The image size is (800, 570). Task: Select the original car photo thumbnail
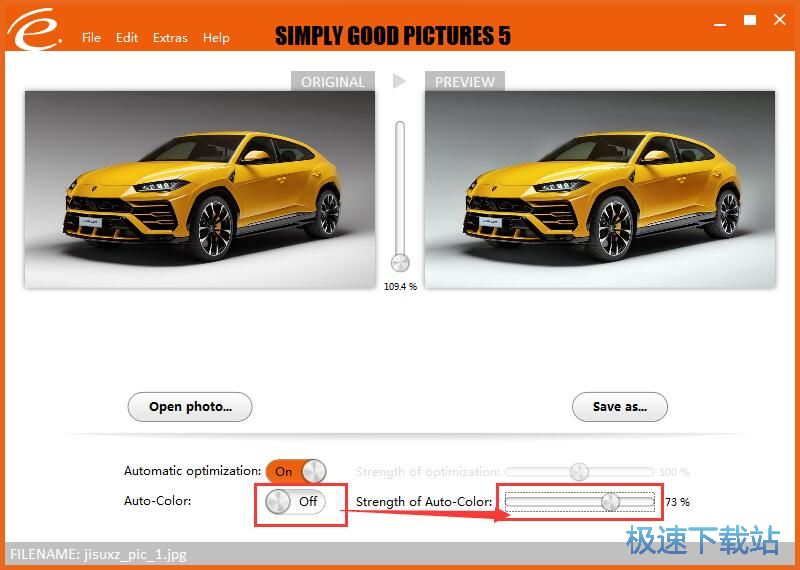[200, 189]
